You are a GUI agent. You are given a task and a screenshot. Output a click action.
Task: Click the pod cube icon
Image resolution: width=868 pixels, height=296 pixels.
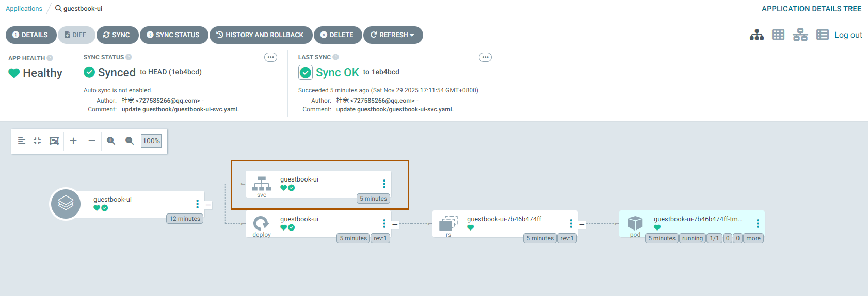(635, 223)
